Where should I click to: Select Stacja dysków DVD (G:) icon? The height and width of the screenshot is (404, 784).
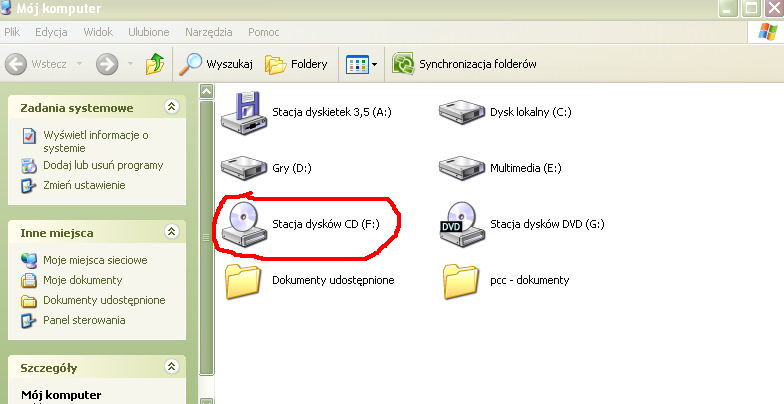pyautogui.click(x=462, y=224)
